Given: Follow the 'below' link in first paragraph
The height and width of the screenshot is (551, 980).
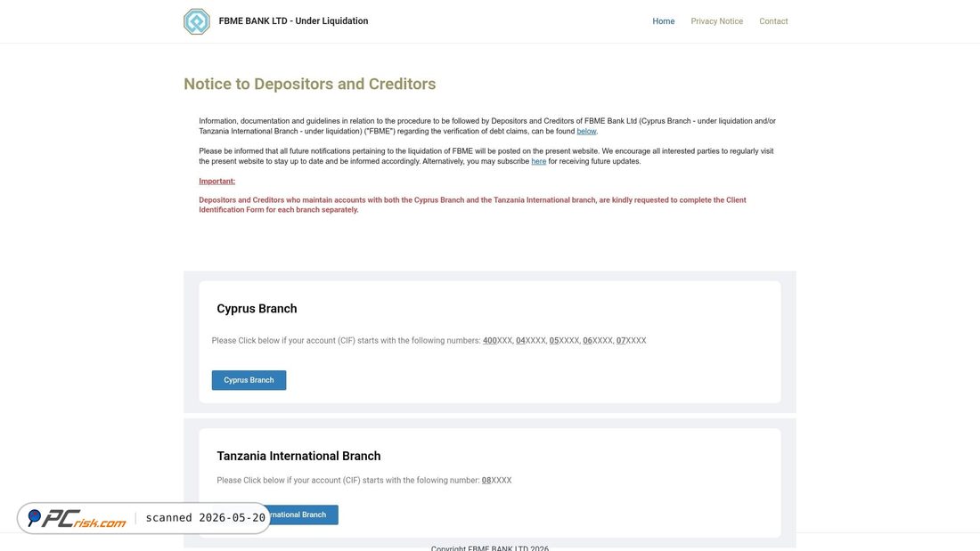Looking at the screenshot, I should click(586, 131).
